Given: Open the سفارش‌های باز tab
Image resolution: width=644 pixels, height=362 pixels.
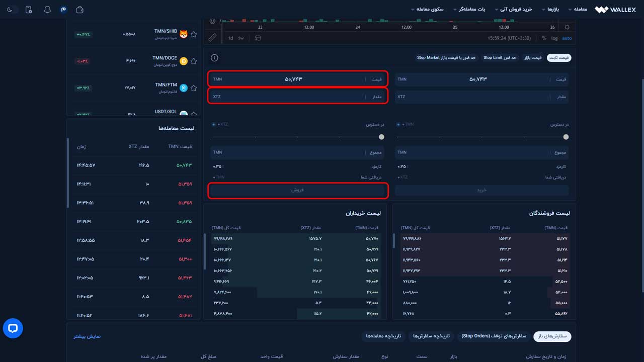Looking at the screenshot, I should tap(552, 336).
